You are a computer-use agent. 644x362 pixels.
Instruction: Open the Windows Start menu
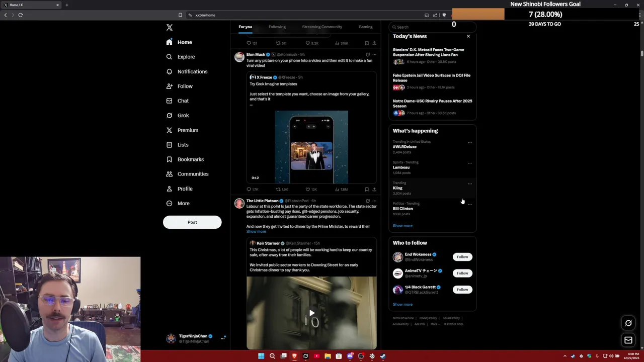[261, 356]
